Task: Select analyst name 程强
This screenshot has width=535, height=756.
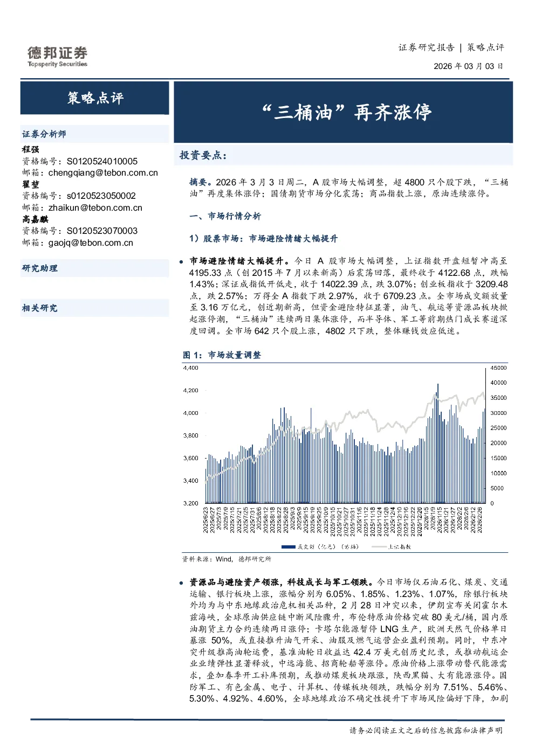Action: [x=30, y=149]
